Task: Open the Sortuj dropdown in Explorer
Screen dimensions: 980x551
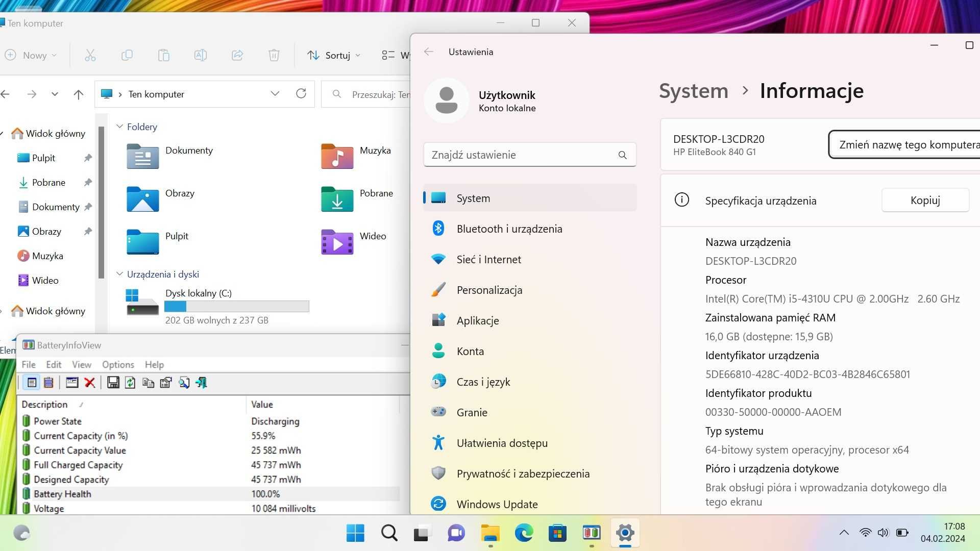Action: [334, 55]
